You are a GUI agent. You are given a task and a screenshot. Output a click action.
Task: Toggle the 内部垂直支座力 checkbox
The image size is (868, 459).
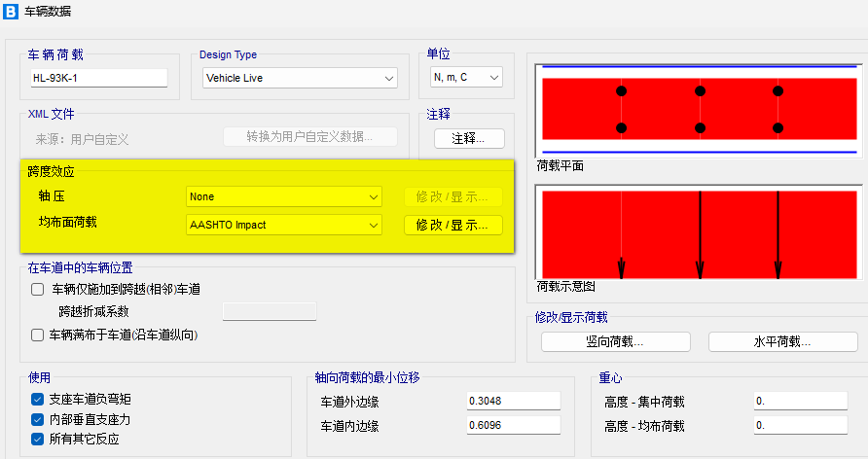(38, 419)
